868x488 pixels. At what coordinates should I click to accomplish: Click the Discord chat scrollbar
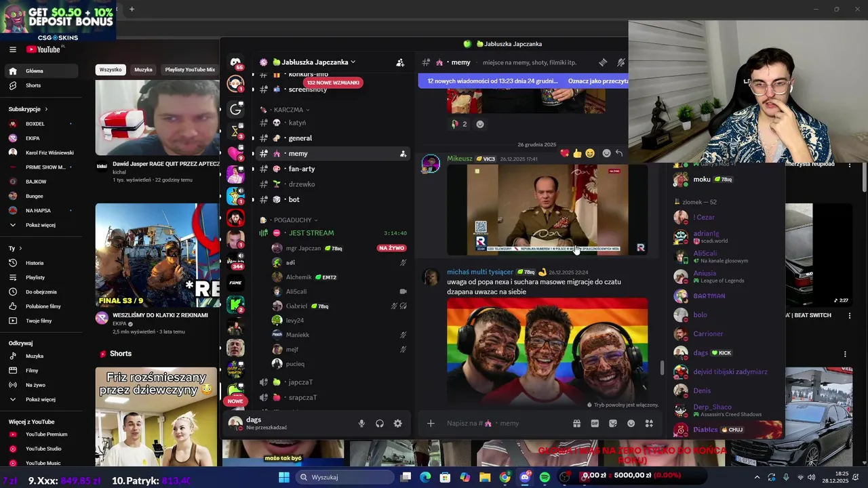662,368
